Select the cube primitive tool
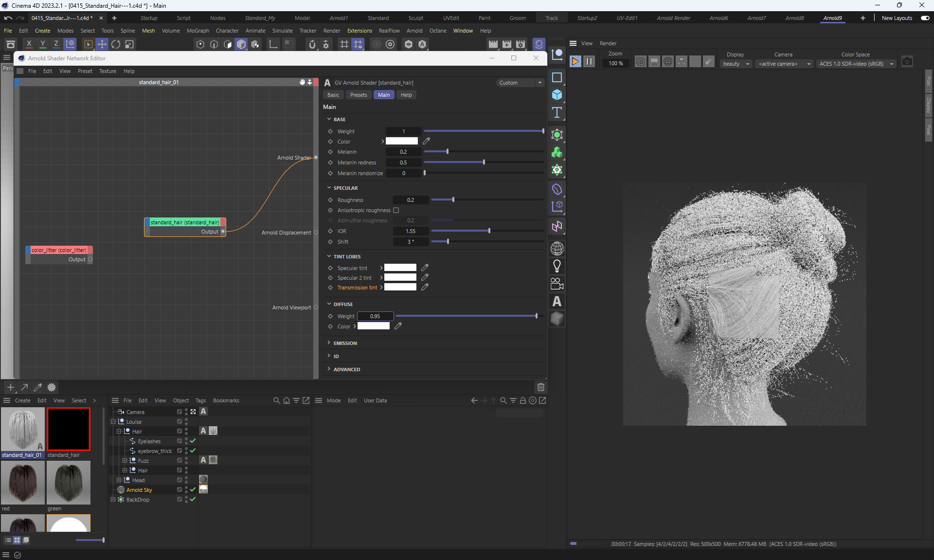 click(557, 95)
